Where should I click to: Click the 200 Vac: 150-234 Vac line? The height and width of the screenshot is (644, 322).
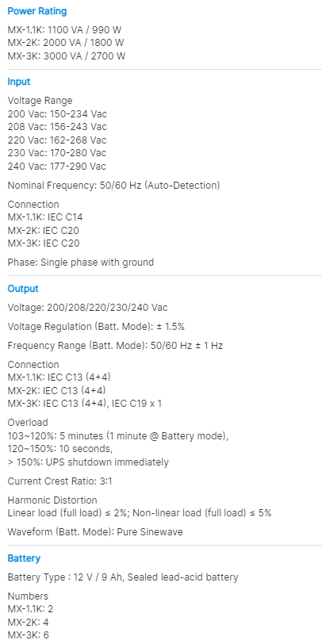57,113
